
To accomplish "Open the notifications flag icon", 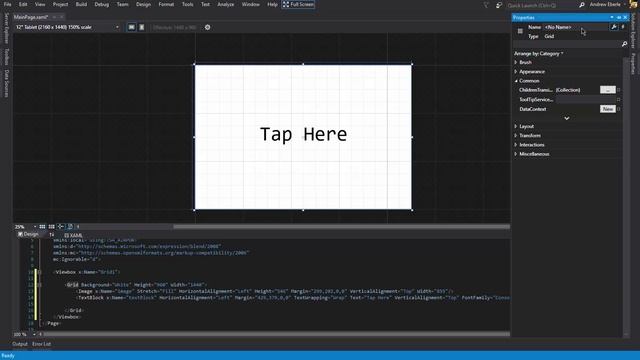I will point(486,5).
